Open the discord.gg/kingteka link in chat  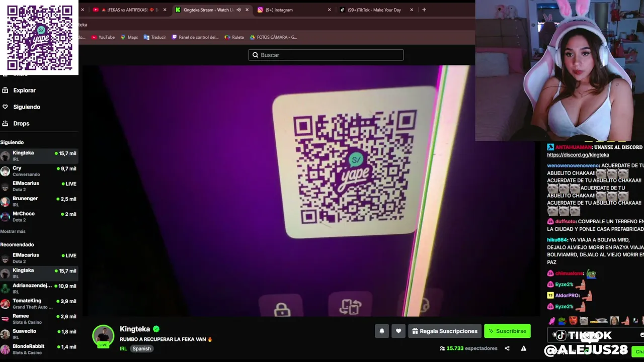(578, 155)
